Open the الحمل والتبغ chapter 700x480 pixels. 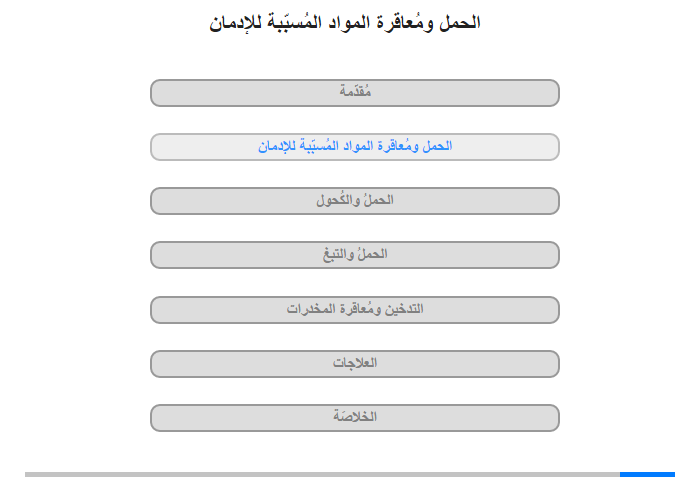[354, 255]
